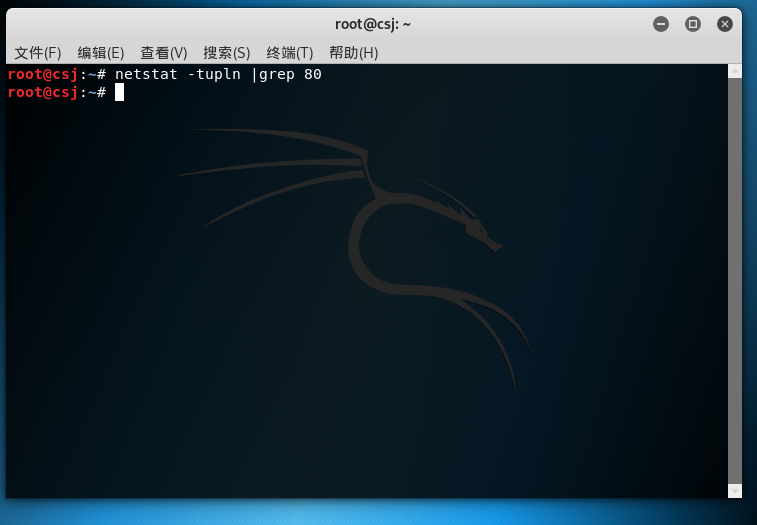757x525 pixels.
Task: Open the 文件(F) menu
Action: pyautogui.click(x=38, y=53)
